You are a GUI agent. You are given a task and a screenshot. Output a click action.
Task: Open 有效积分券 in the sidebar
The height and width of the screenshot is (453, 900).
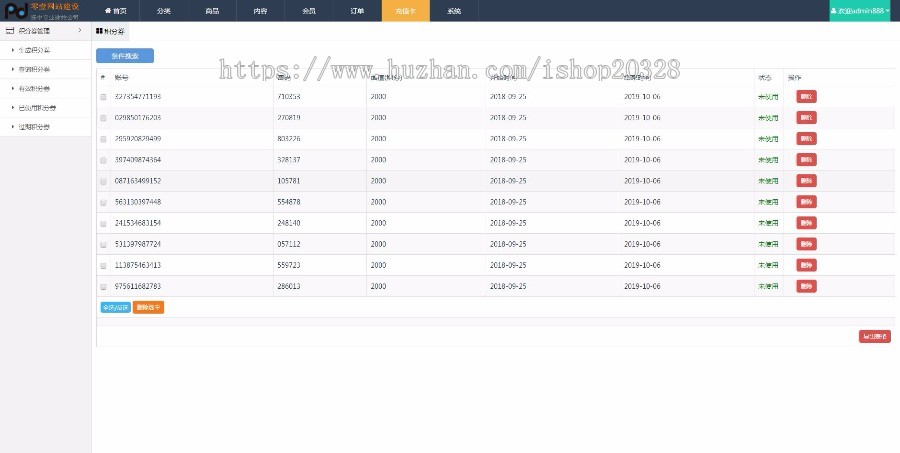34,88
